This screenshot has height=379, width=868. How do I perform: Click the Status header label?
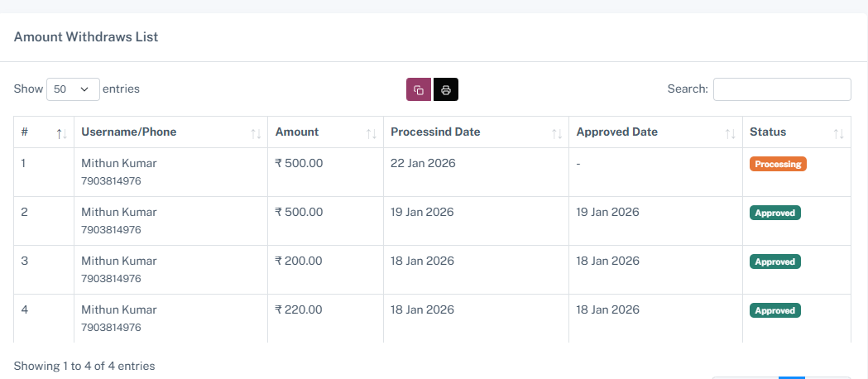click(x=768, y=132)
